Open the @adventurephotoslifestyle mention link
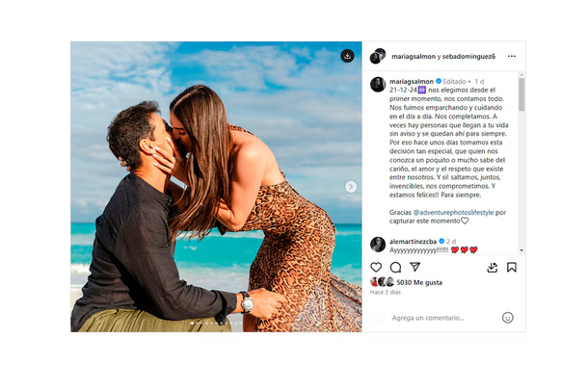 point(453,212)
